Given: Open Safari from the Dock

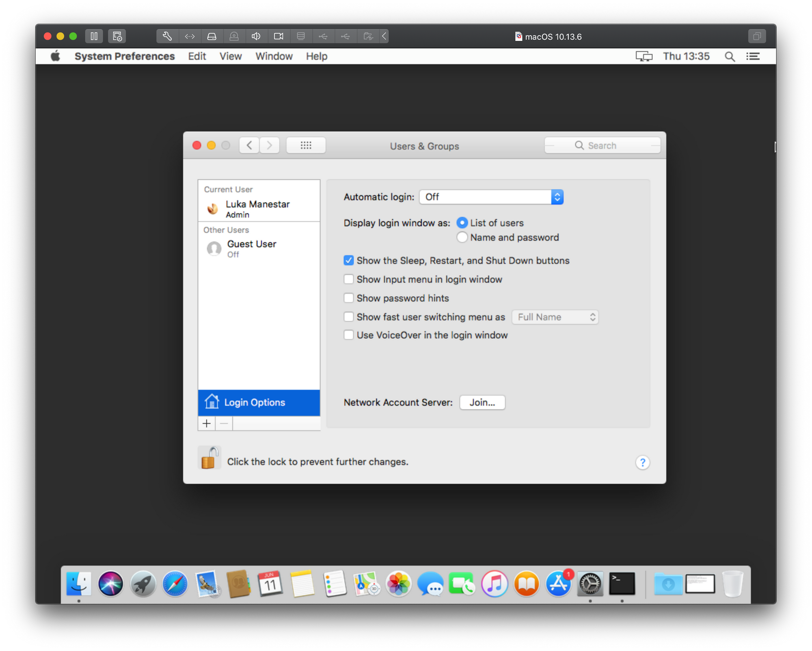Looking at the screenshot, I should [175, 584].
